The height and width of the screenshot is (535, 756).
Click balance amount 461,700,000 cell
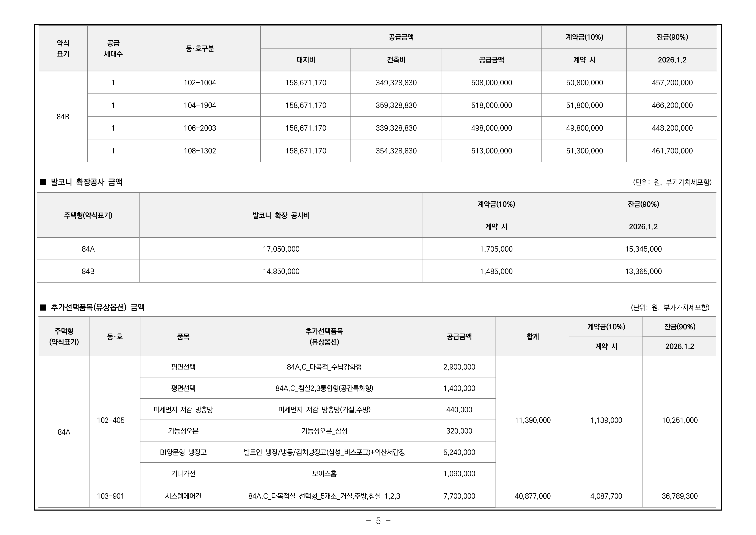coord(672,151)
